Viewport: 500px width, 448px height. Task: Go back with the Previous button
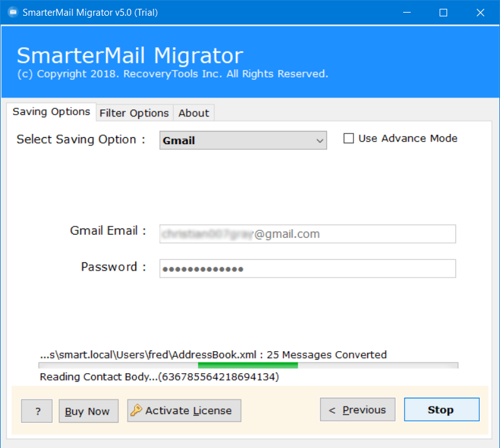point(357,410)
